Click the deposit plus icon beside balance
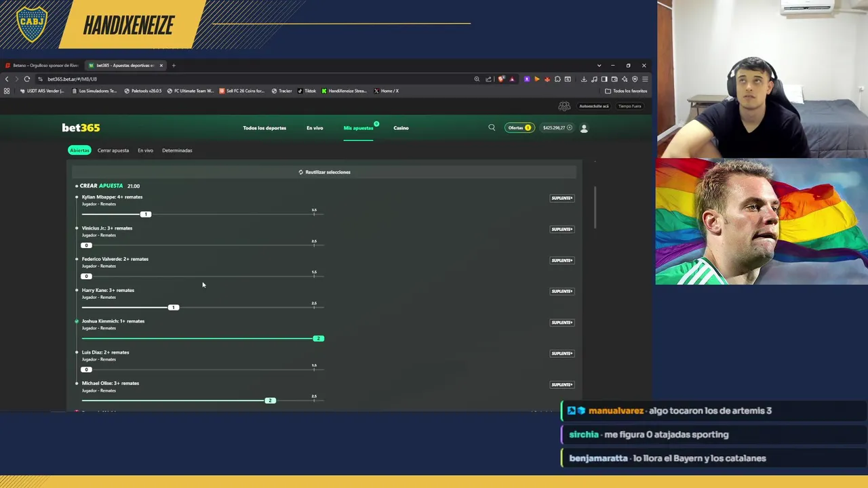Image resolution: width=868 pixels, height=488 pixels. point(570,127)
